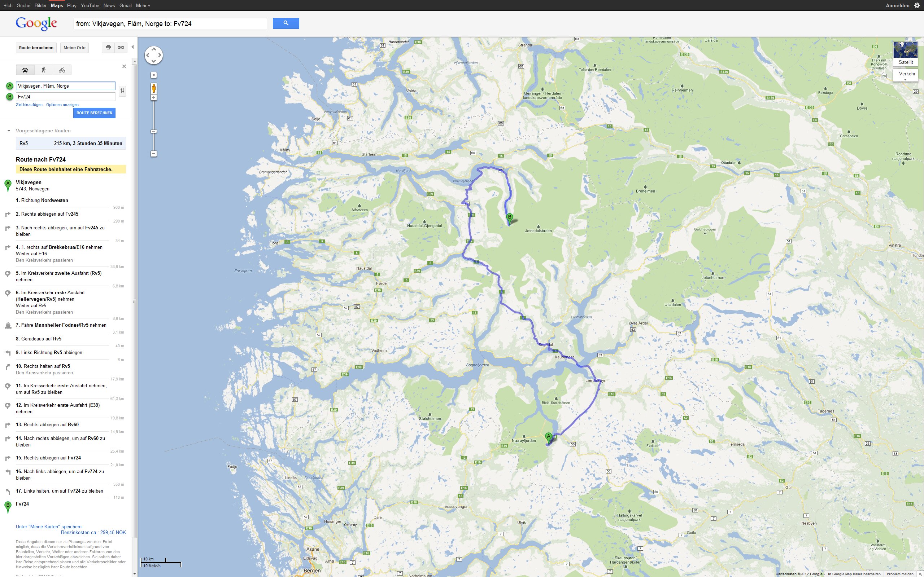
Task: Select the bicycle mode icon
Action: (x=62, y=70)
